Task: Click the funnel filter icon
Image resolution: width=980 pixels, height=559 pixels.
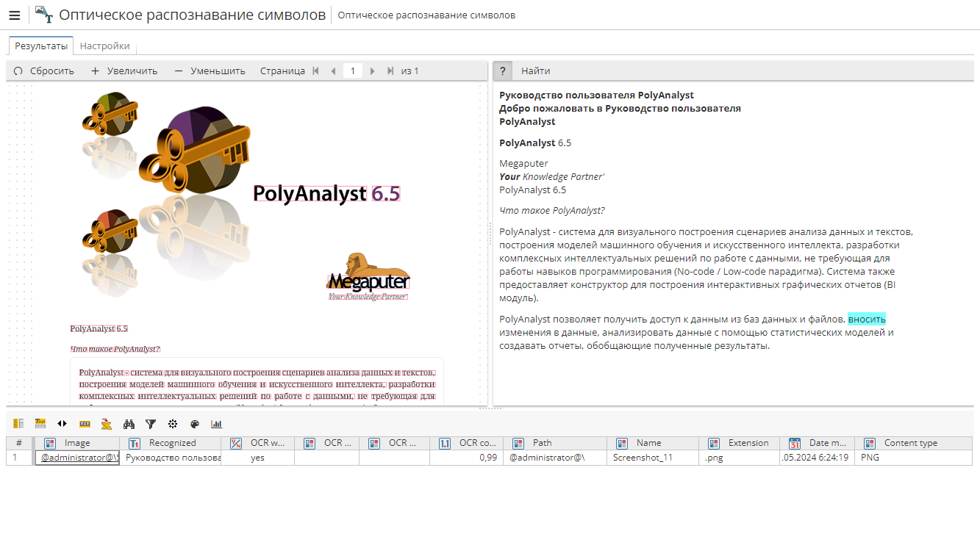Action: (x=151, y=424)
